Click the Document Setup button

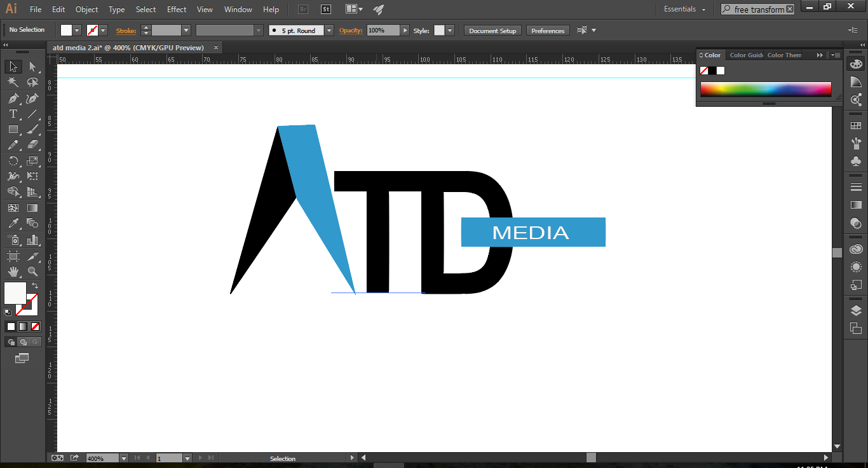coord(492,30)
